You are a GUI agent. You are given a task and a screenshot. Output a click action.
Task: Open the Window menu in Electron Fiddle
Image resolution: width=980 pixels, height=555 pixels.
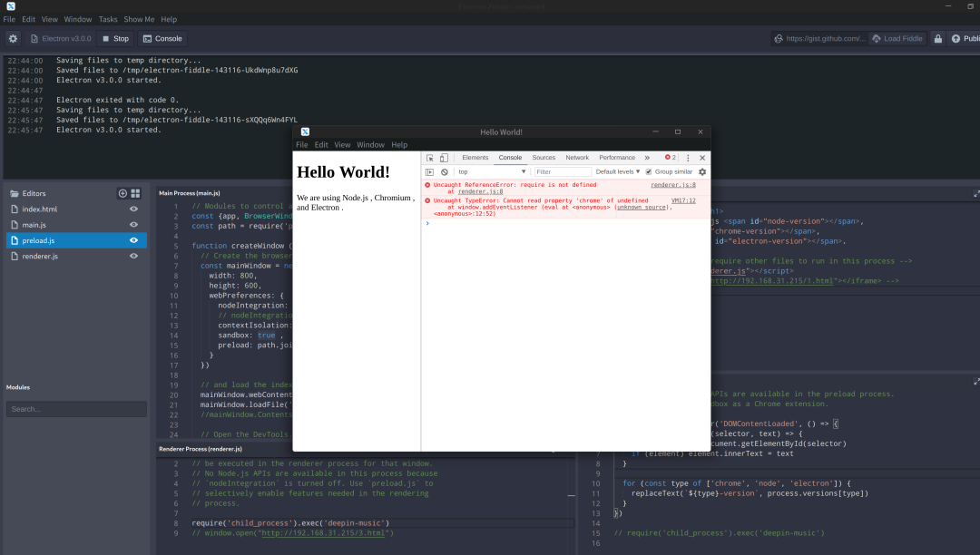77,19
